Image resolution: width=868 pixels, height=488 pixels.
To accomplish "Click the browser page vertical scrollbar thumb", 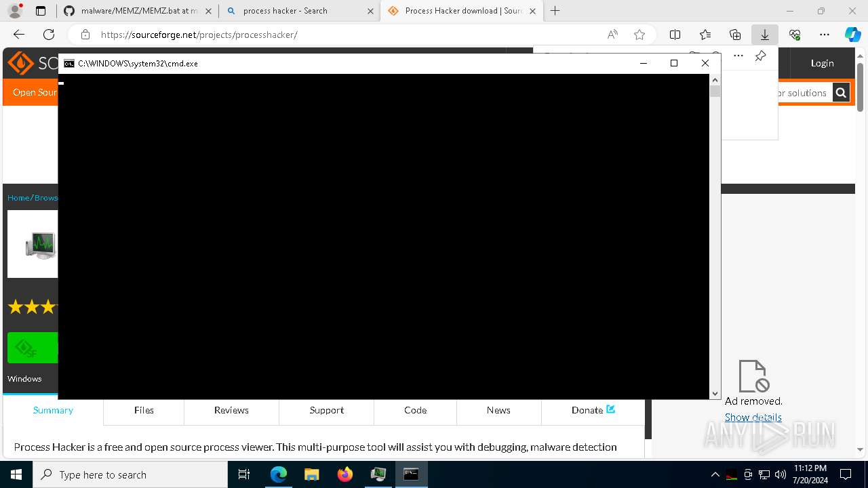I will (x=861, y=87).
